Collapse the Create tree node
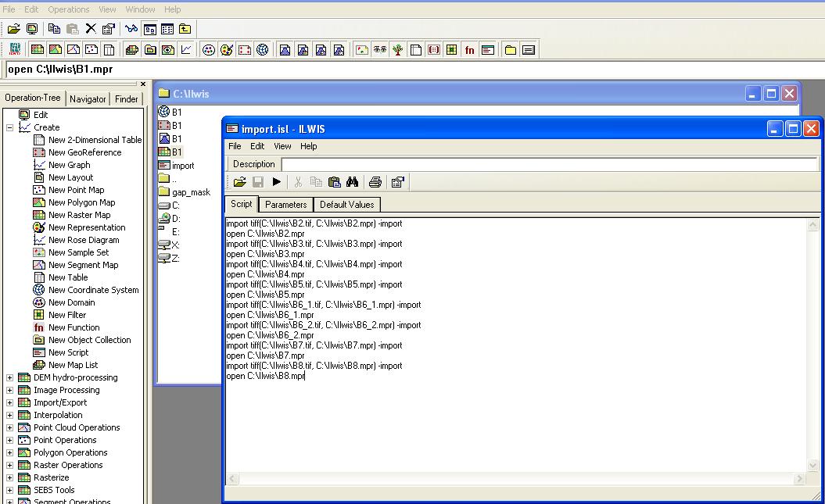Image resolution: width=825 pixels, height=504 pixels. click(x=9, y=127)
